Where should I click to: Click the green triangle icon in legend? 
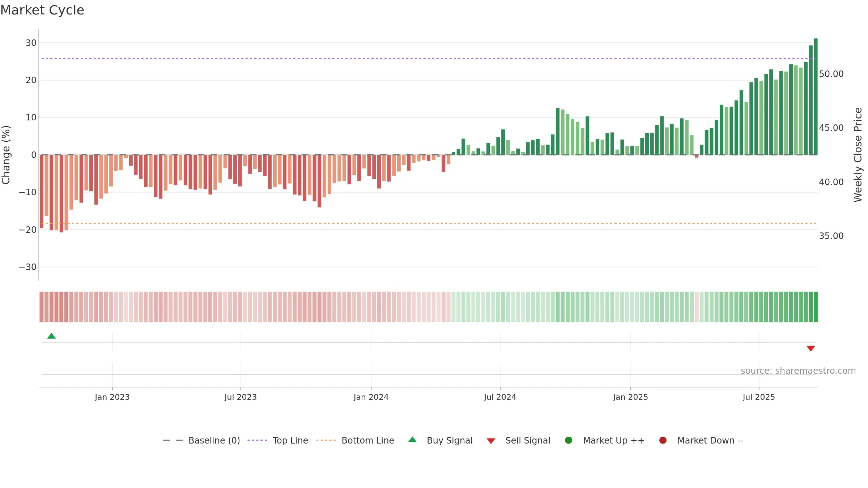click(412, 440)
